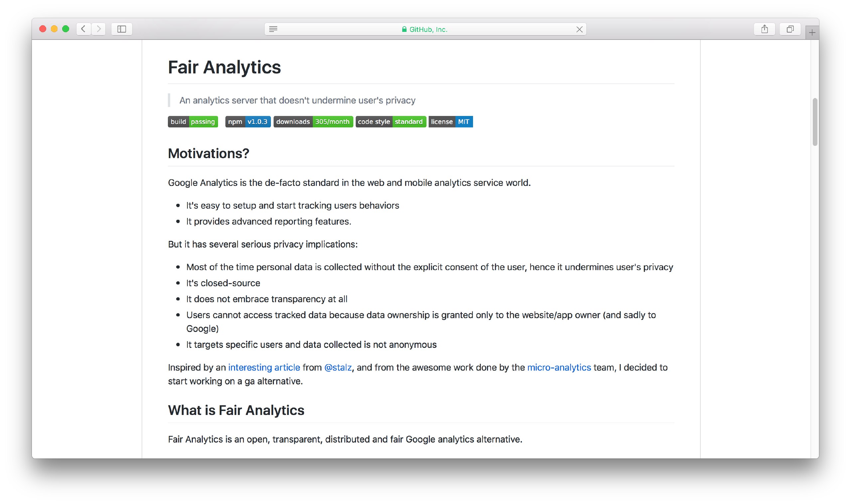Click the GitHub, Inc. address field
Image resolution: width=851 pixels, height=504 pixels.
pos(425,30)
